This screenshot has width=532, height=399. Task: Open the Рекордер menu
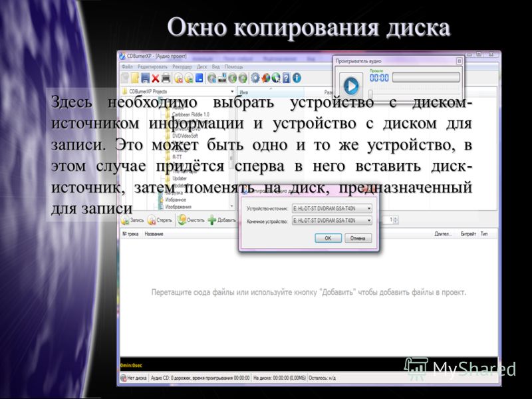pyautogui.click(x=182, y=67)
